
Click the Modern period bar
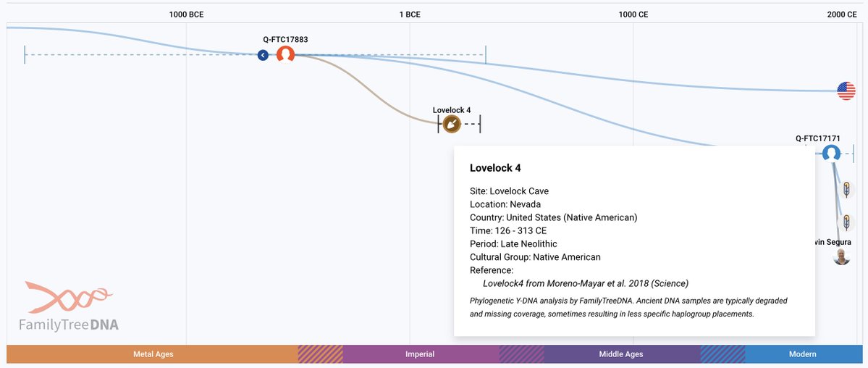click(804, 354)
